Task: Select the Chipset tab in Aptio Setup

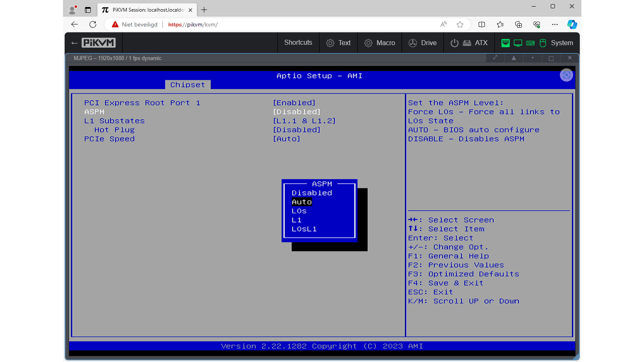Action: point(188,84)
